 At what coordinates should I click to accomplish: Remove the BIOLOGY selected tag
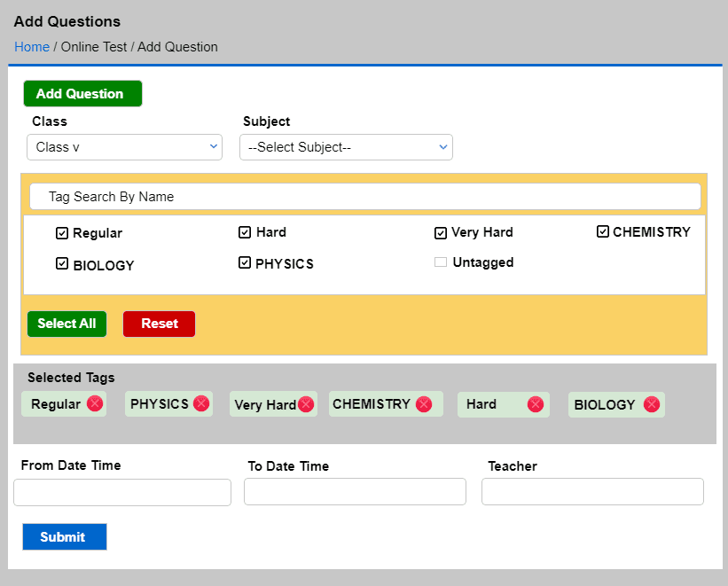pyautogui.click(x=652, y=404)
